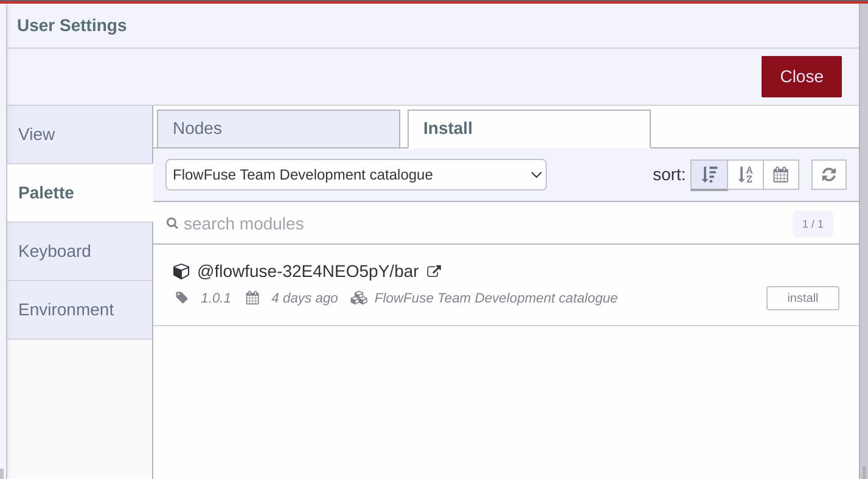Sort modules by recently updated
868x479 pixels.
(709, 175)
